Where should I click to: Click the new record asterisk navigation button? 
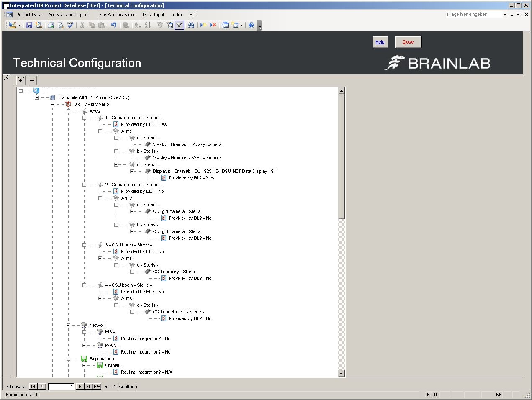97,387
